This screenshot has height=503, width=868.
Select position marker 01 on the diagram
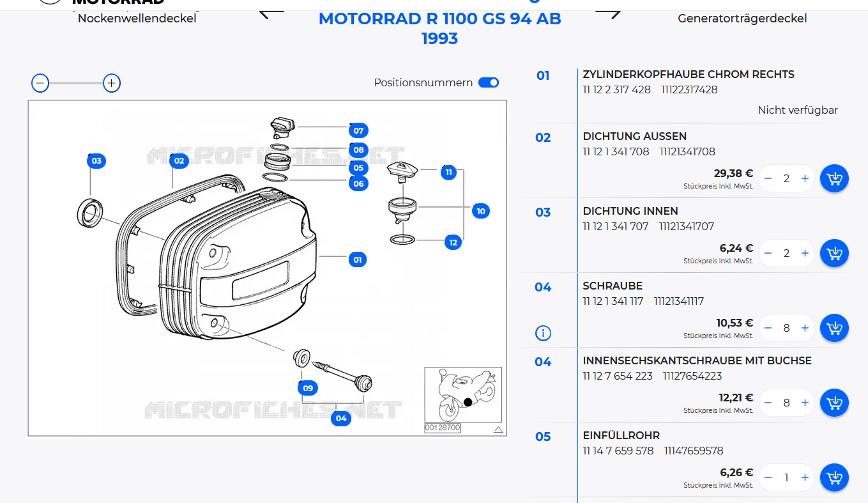(x=358, y=259)
